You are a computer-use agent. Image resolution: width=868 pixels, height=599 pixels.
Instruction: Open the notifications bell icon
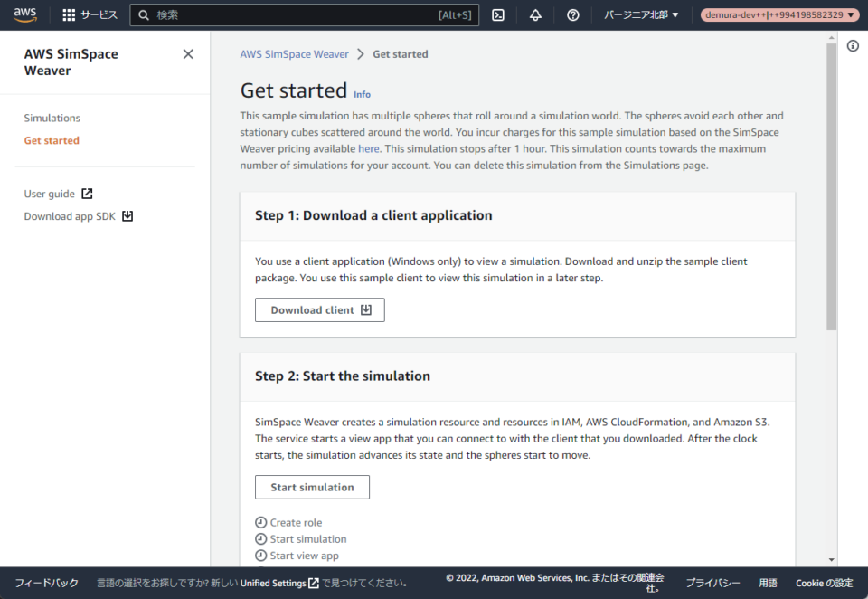pos(535,14)
